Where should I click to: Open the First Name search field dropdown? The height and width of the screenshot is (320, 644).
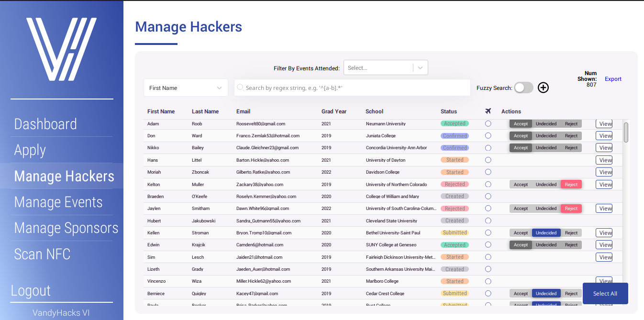[186, 88]
